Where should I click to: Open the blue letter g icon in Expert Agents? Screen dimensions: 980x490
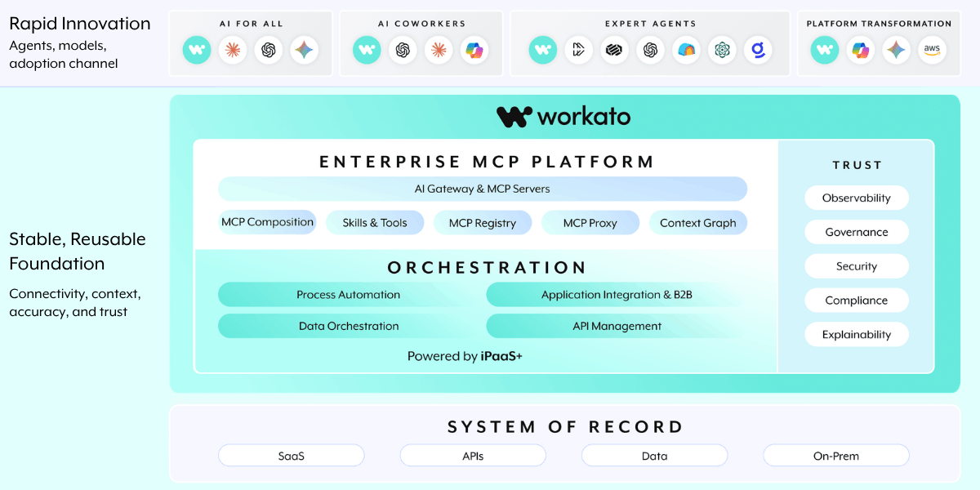(x=759, y=51)
